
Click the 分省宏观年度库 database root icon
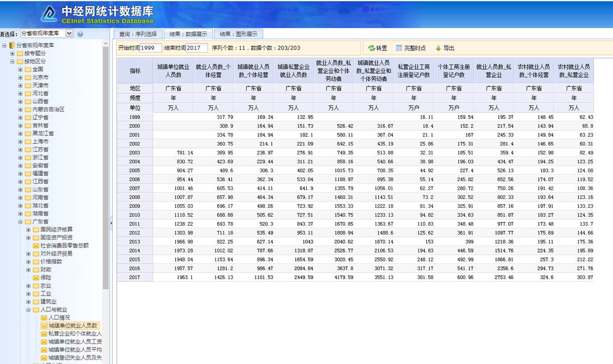12,45
